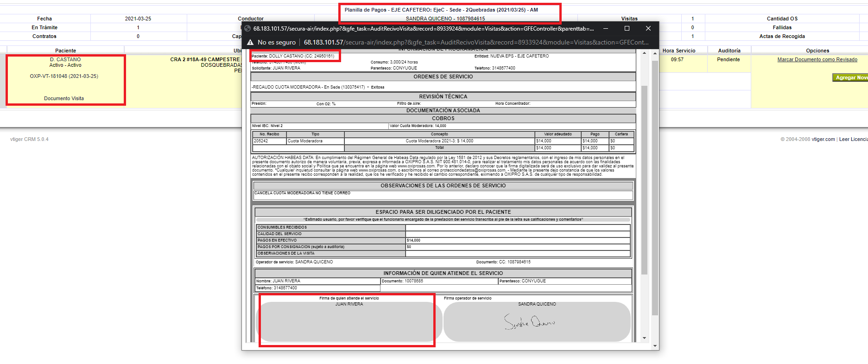The height and width of the screenshot is (364, 868).
Task: Click the 'En Trámite' label
Action: [x=44, y=27]
